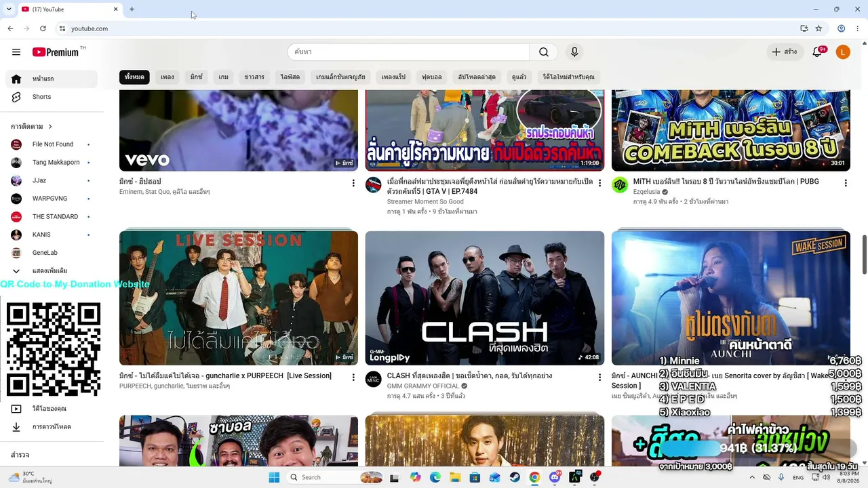
Task: Open Steam from the taskbar
Action: [x=515, y=477]
